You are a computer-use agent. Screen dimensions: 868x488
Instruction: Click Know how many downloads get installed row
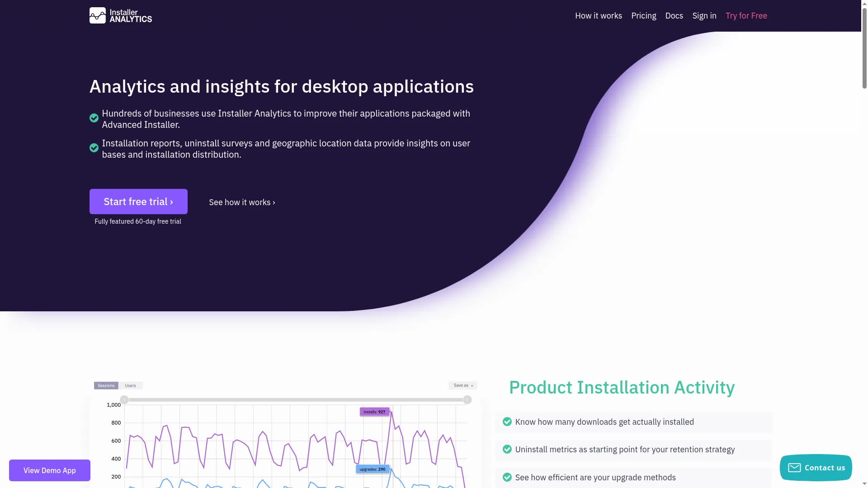[x=634, y=422]
